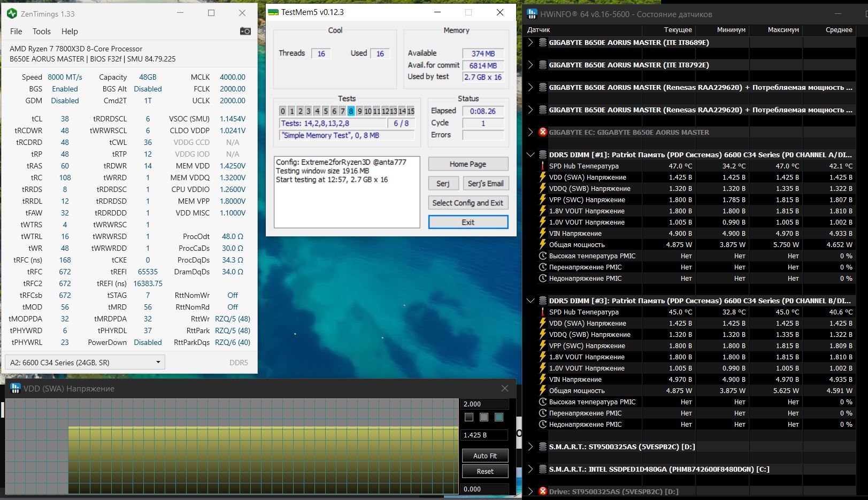The width and height of the screenshot is (868, 500).
Task: Expand S.M.A.R.T. ST9500325AS group
Action: point(531,447)
